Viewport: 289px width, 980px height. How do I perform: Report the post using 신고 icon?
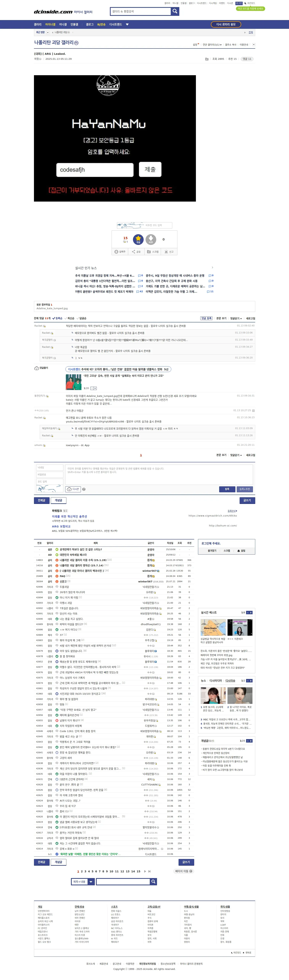(169, 251)
